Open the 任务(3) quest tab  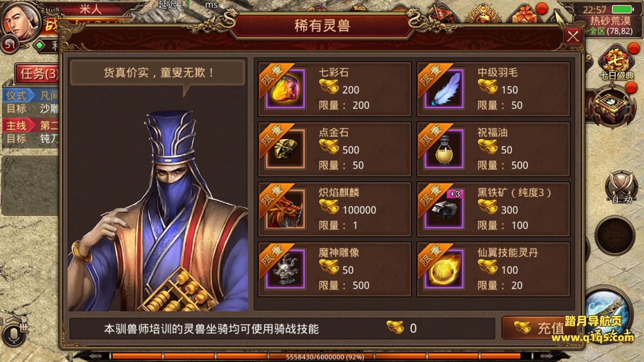(37, 74)
